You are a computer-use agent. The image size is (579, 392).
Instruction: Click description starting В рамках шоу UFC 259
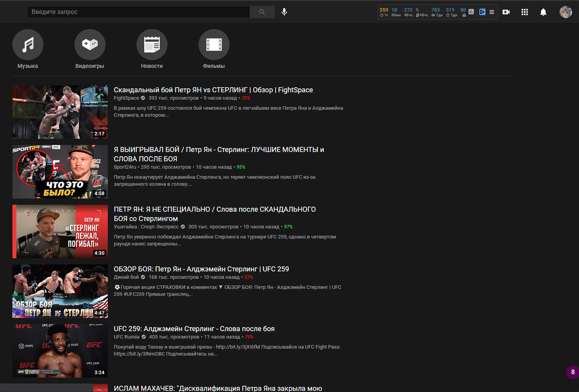tap(228, 112)
